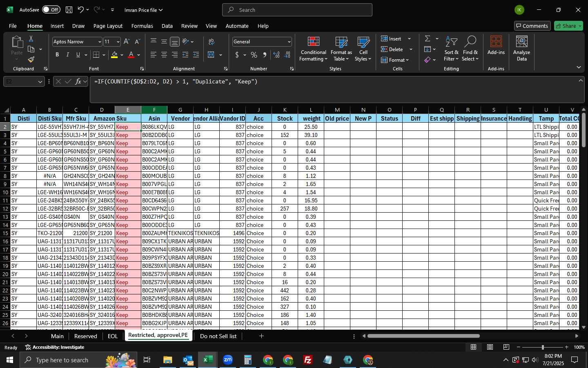Add a new sheet with plus icon
This screenshot has width=588, height=368.
point(261,336)
